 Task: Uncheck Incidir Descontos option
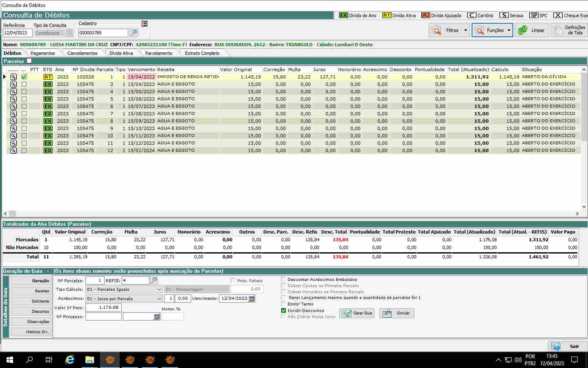tap(283, 310)
